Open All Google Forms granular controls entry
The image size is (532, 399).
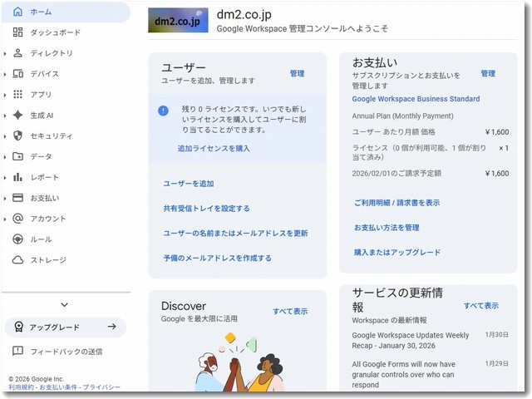(x=403, y=374)
